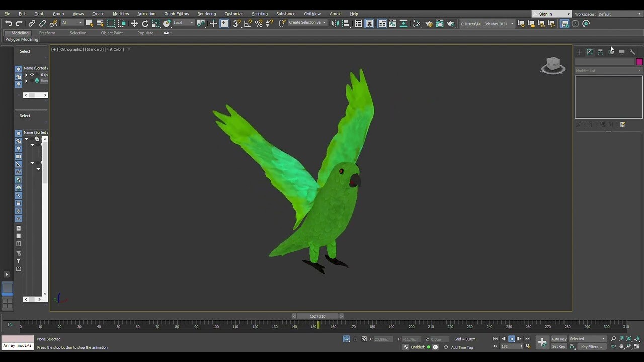Click the Set Key button
The width and height of the screenshot is (644, 362).
click(x=558, y=347)
